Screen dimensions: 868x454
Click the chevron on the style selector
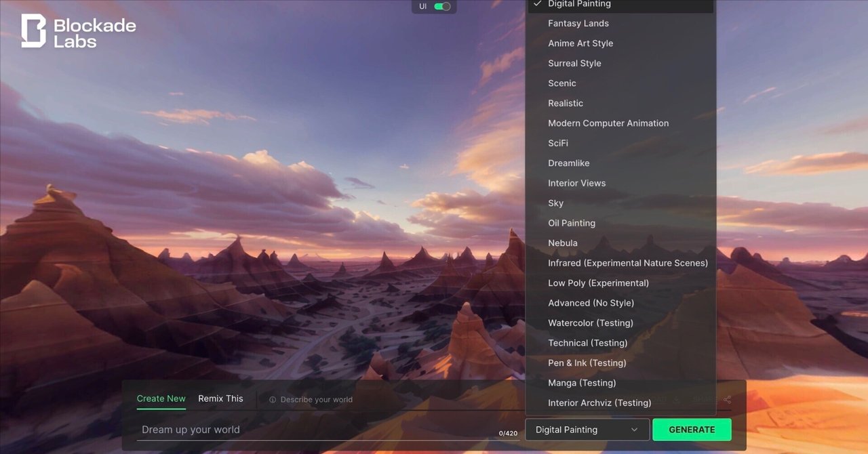(x=635, y=430)
